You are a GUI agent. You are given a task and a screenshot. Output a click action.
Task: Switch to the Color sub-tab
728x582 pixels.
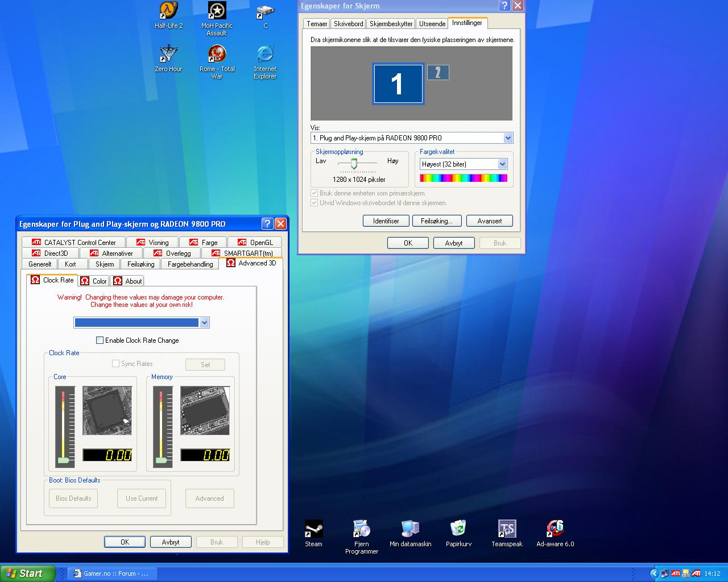coord(93,281)
